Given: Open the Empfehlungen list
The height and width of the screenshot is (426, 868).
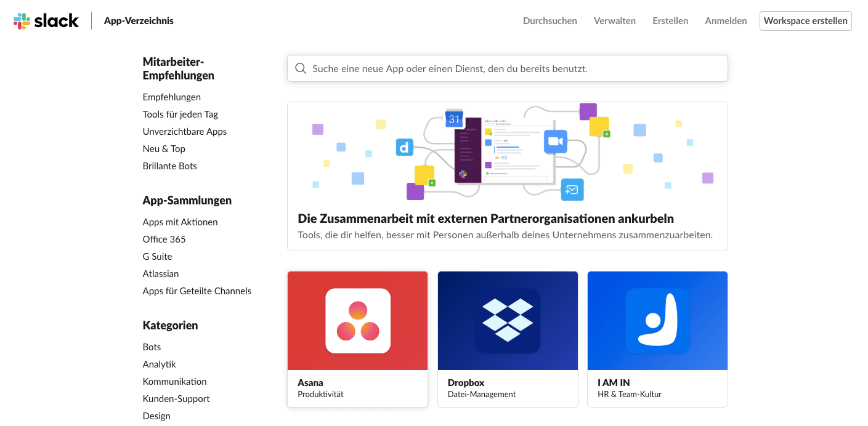Looking at the screenshot, I should pyautogui.click(x=172, y=97).
